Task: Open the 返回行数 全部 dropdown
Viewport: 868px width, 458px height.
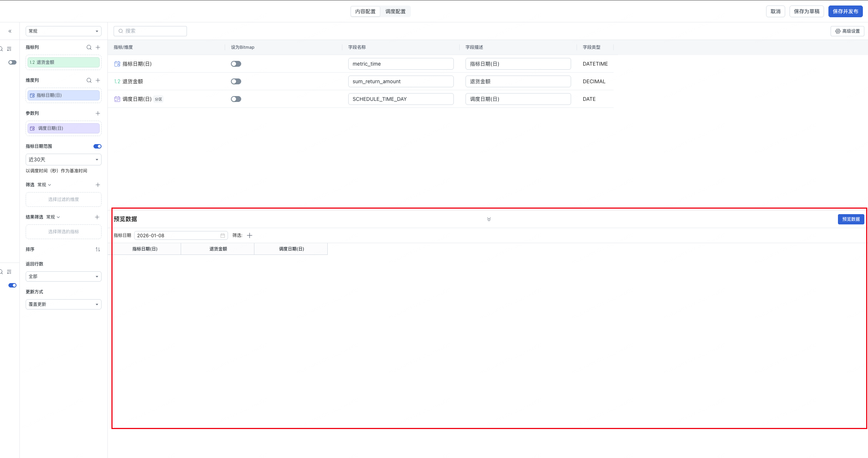Action: click(x=63, y=276)
